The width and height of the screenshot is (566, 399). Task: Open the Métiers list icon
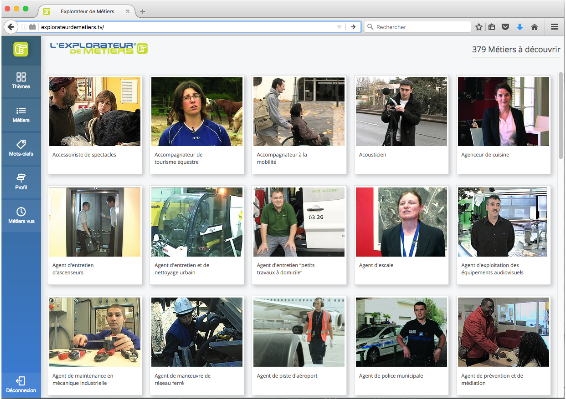(x=21, y=110)
